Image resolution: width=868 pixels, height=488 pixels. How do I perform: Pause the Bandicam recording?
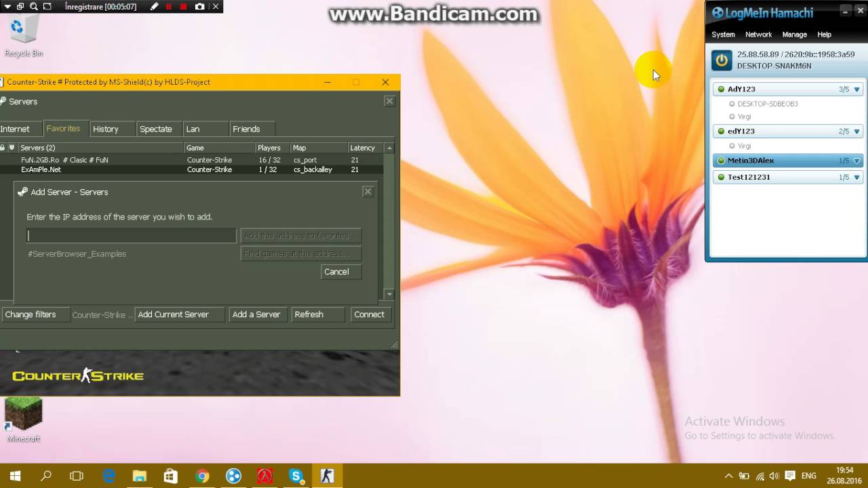point(169,7)
